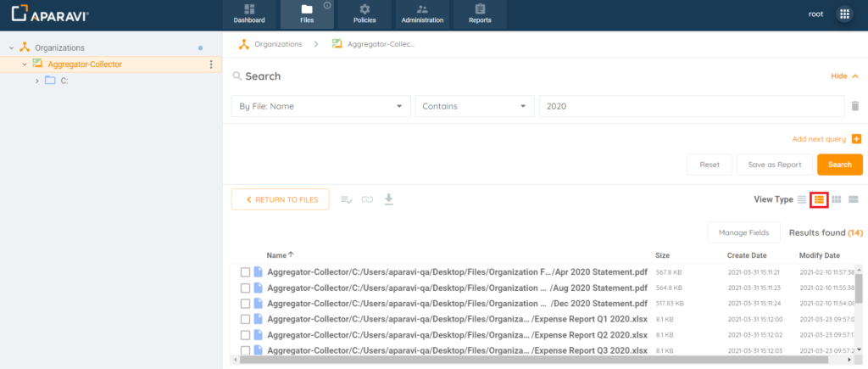Viewport: 868px width, 369px height.
Task: Go to the Reports tab
Action: (480, 14)
